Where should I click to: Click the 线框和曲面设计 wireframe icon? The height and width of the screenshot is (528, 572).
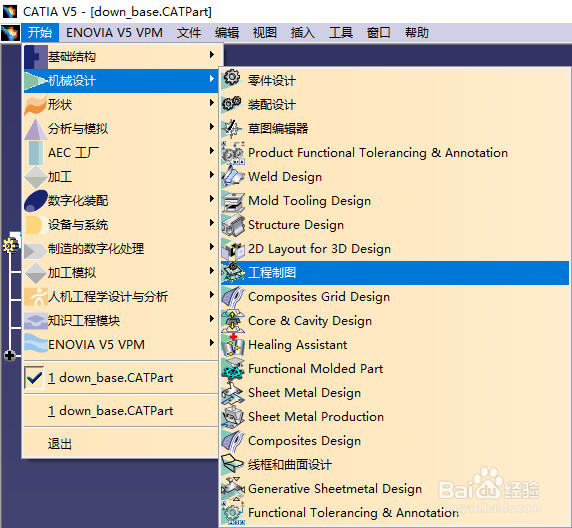[x=233, y=465]
